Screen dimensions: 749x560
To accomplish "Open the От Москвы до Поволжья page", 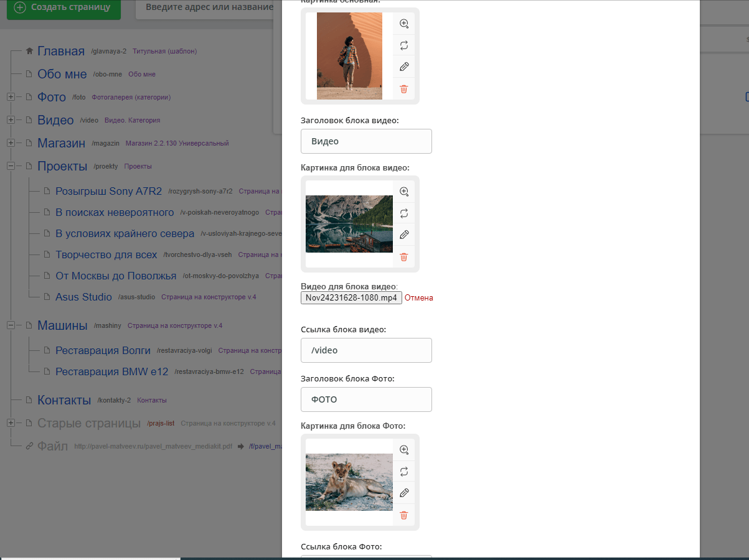I will [116, 276].
